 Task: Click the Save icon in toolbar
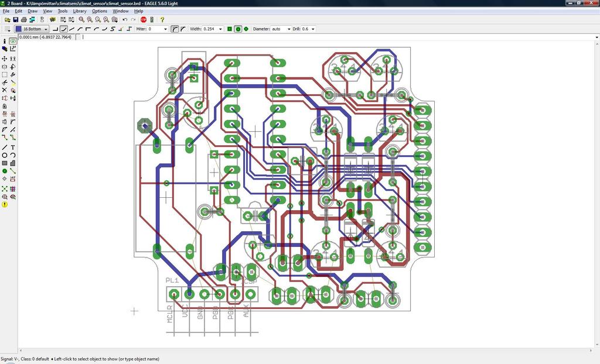point(15,19)
